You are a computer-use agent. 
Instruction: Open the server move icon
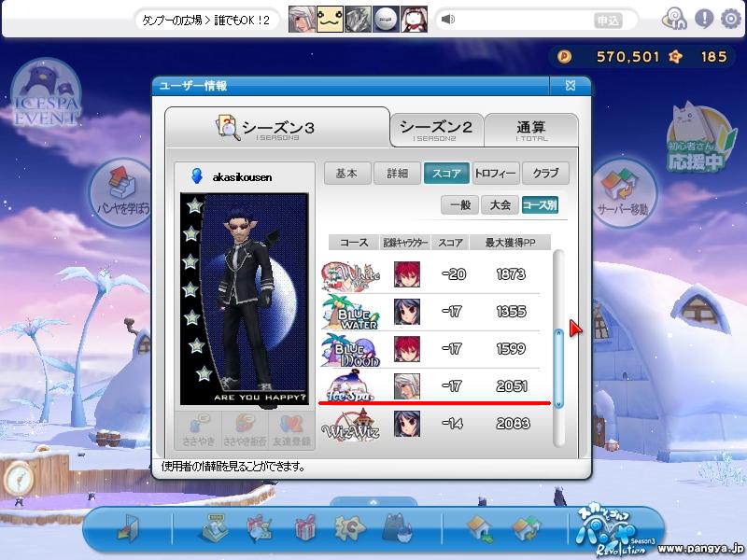click(x=623, y=192)
